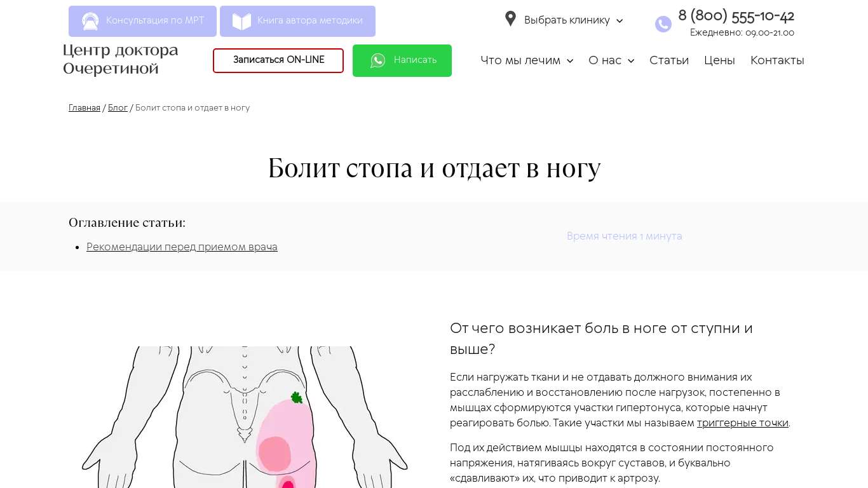Click the Записаться ON-LINE button
The image size is (868, 488).
coord(278,60)
